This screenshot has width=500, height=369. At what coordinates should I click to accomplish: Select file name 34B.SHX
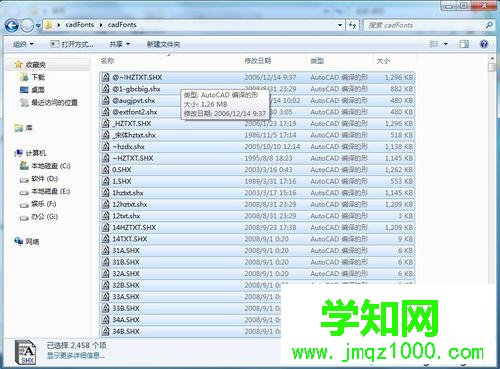126,331
